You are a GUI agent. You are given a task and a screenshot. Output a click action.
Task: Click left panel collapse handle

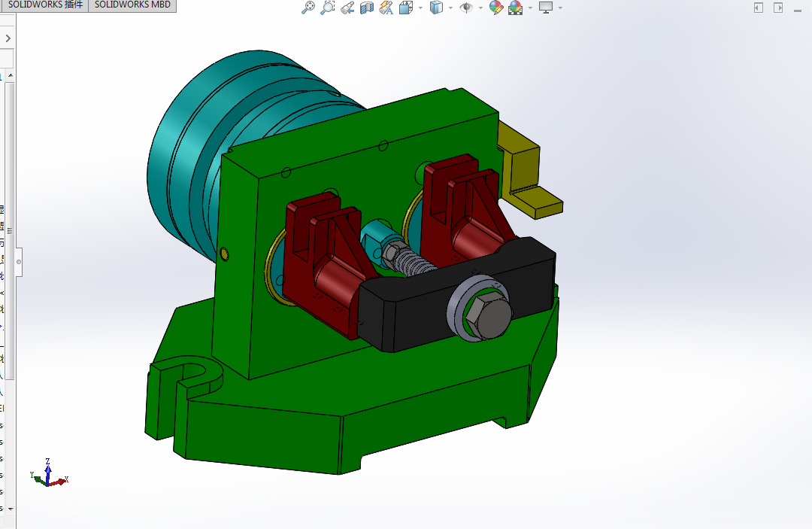coord(19,262)
